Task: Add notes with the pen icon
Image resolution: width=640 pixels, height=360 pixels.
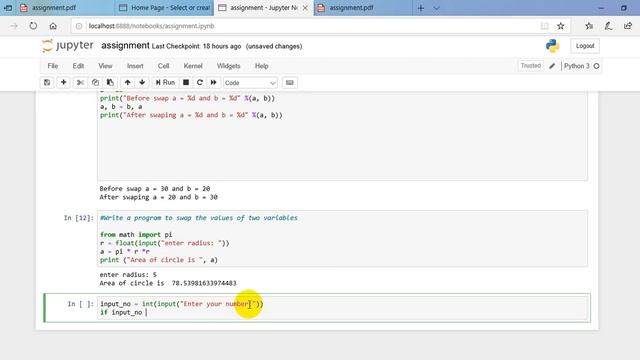Action: point(608,26)
